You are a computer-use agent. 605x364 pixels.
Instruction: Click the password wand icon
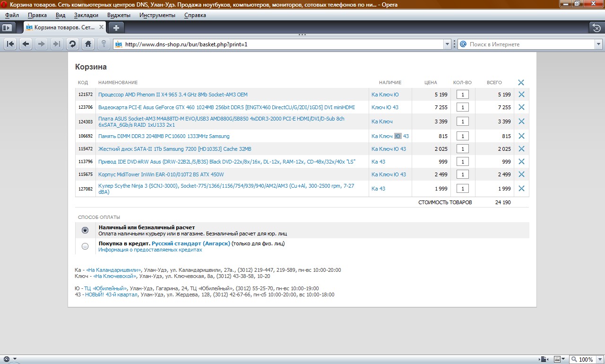pos(104,44)
